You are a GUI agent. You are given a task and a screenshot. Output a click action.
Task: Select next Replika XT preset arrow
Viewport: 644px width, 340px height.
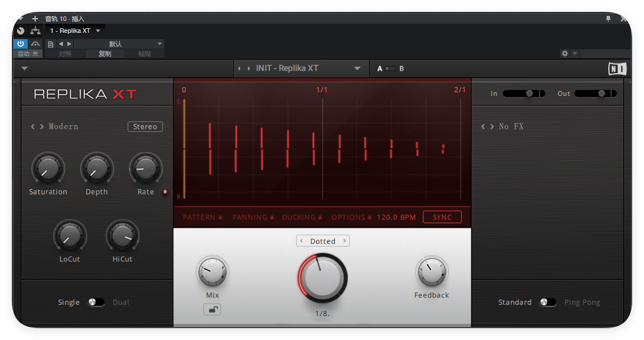tap(249, 69)
